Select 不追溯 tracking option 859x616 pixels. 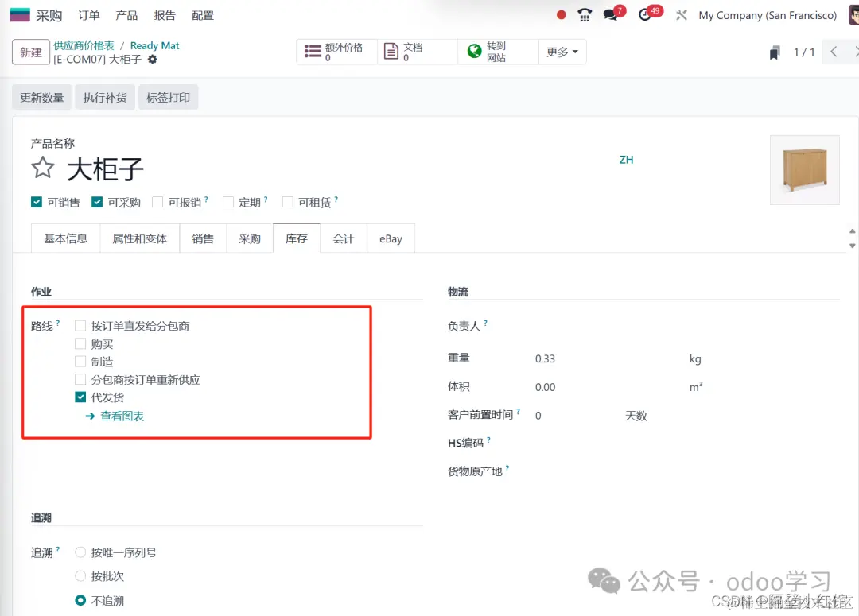80,601
